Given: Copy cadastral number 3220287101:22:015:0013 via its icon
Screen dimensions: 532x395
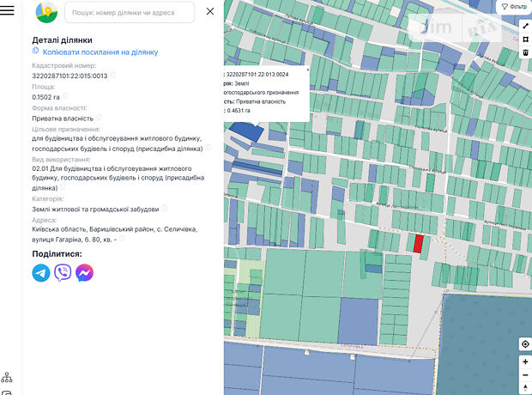Looking at the screenshot, I should point(113,75).
